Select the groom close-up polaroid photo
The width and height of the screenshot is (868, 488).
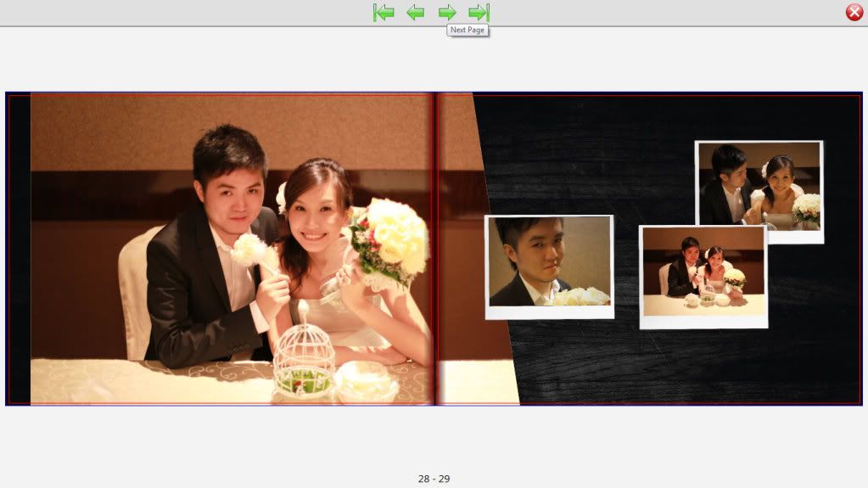[x=550, y=267]
